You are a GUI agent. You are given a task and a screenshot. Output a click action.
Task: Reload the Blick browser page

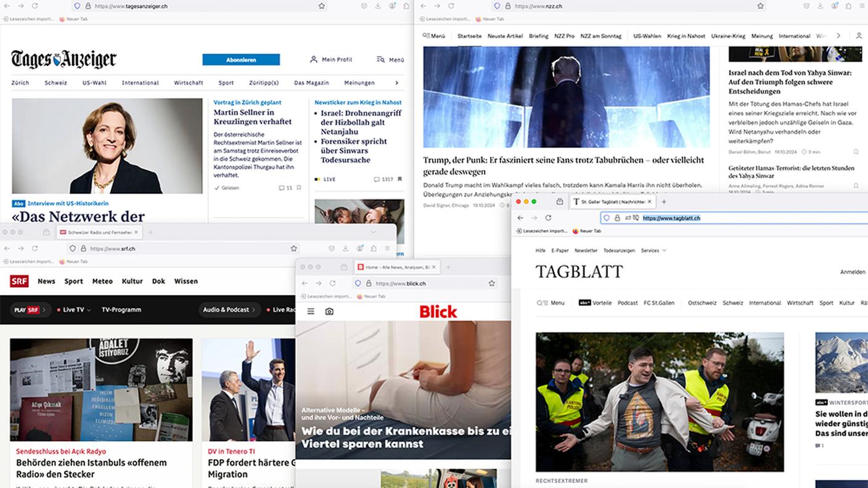coord(332,283)
